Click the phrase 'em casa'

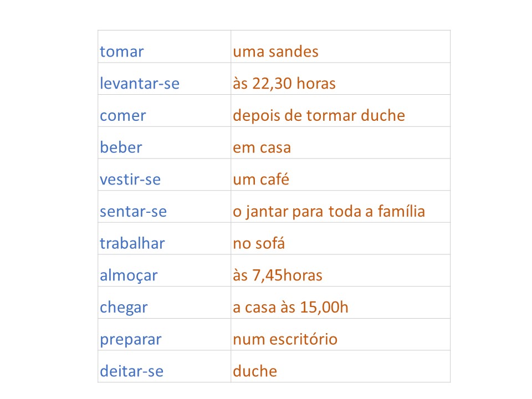[x=262, y=148]
